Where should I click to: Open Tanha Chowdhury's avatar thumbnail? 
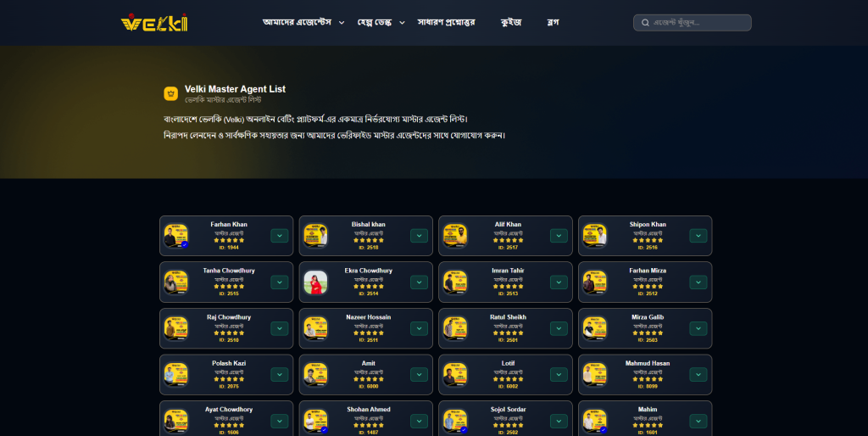pyautogui.click(x=176, y=282)
